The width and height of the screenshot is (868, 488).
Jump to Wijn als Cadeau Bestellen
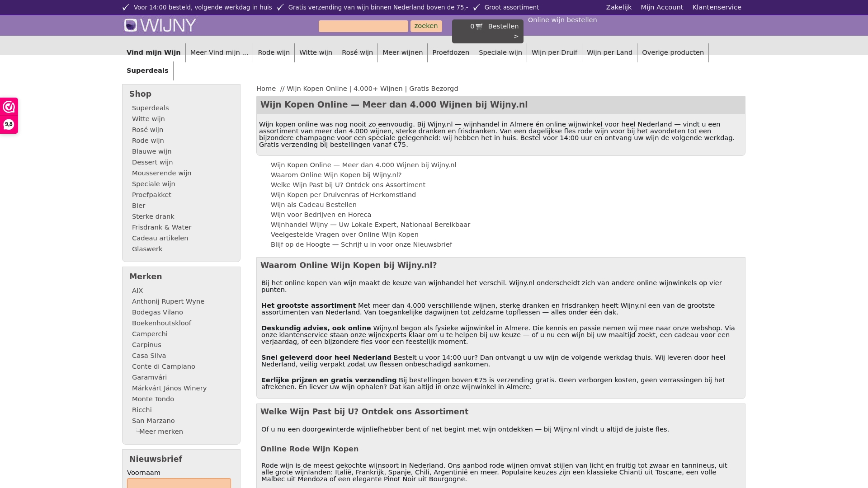314,205
